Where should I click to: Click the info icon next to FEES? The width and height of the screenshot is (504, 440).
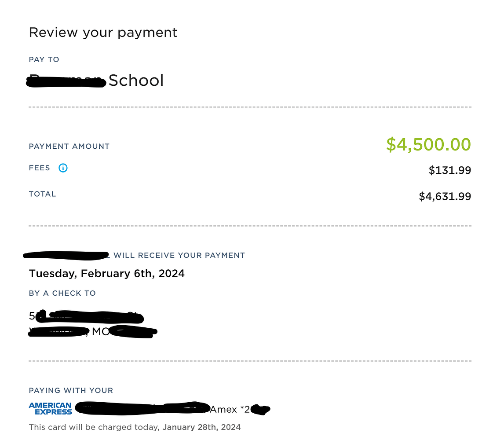(63, 168)
